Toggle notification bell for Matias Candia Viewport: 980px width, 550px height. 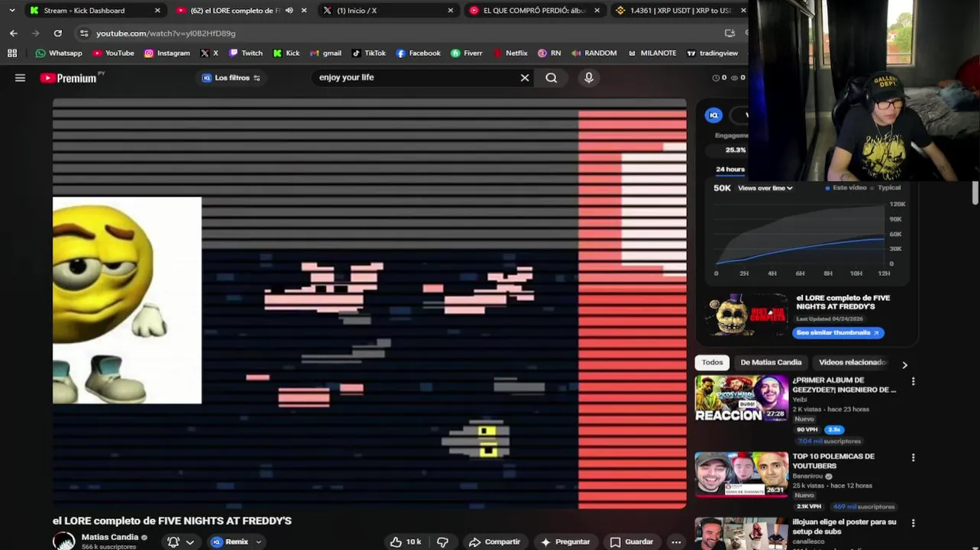click(173, 542)
